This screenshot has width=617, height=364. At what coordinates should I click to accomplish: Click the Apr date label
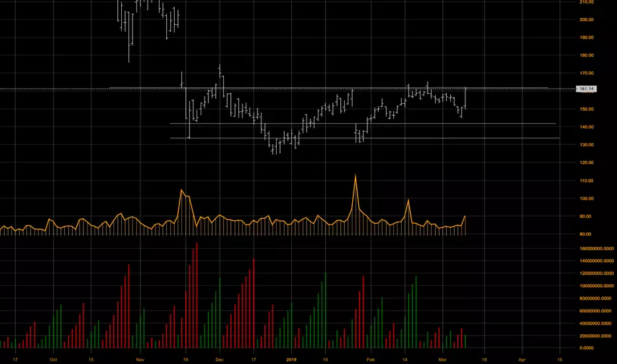coord(522,359)
